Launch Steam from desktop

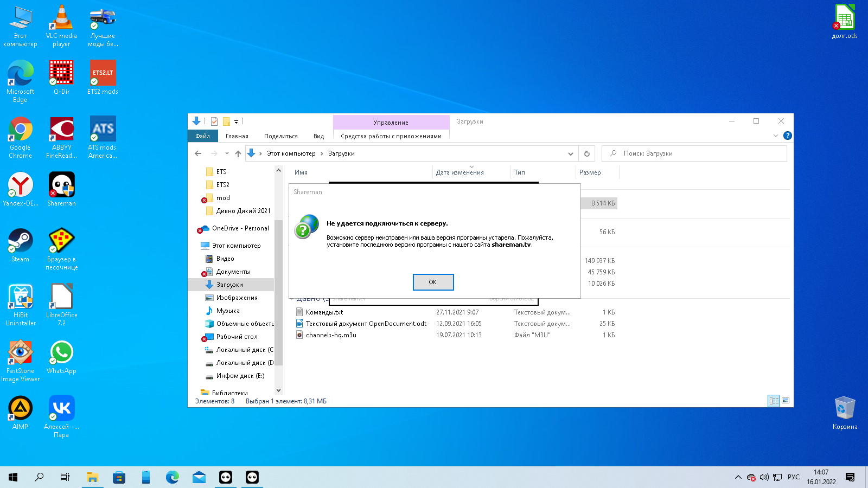click(x=20, y=245)
